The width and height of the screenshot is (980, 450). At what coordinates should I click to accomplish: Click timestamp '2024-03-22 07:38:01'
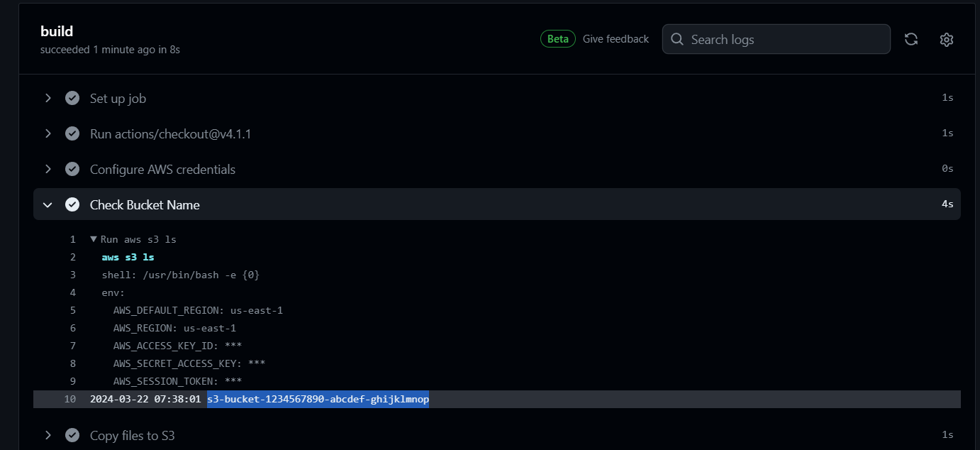point(145,399)
